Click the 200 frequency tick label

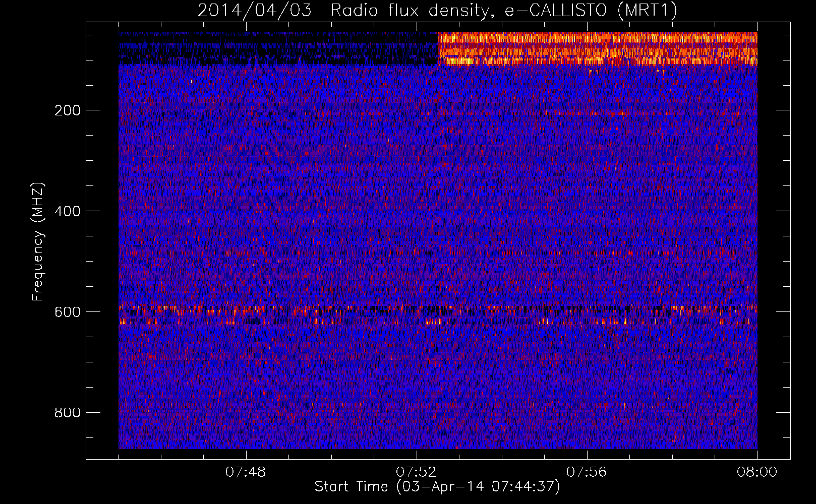pyautogui.click(x=68, y=110)
